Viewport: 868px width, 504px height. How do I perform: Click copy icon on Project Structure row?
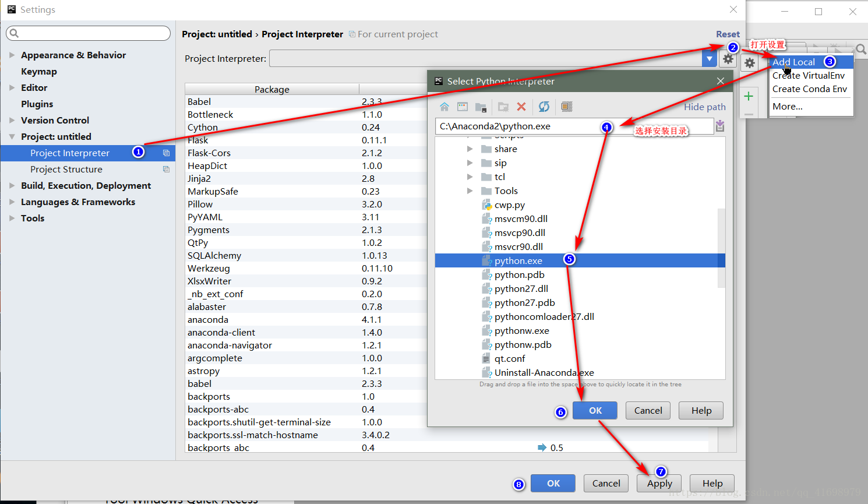[166, 169]
